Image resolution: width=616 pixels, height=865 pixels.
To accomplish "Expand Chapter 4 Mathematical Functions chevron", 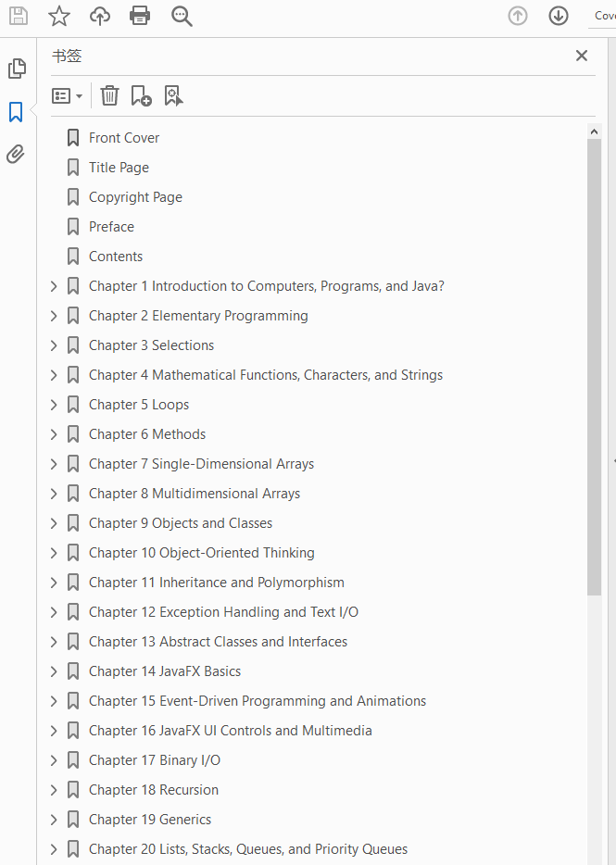I will [x=54, y=375].
